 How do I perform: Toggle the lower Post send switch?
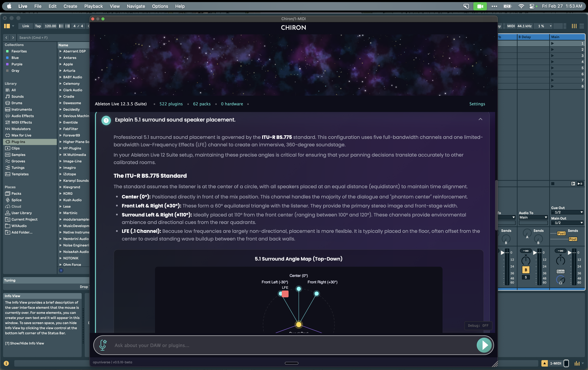coord(573,239)
